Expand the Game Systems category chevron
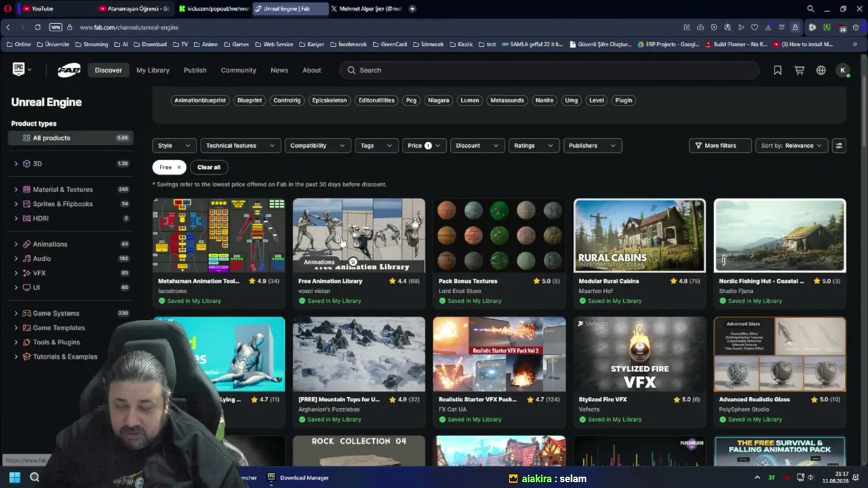This screenshot has height=488, width=868. click(x=16, y=313)
